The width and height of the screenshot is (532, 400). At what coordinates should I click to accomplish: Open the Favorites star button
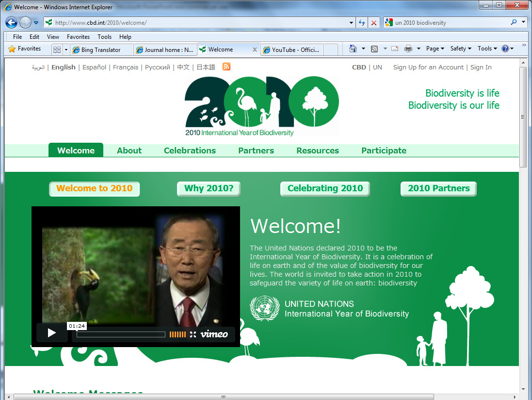click(x=24, y=49)
